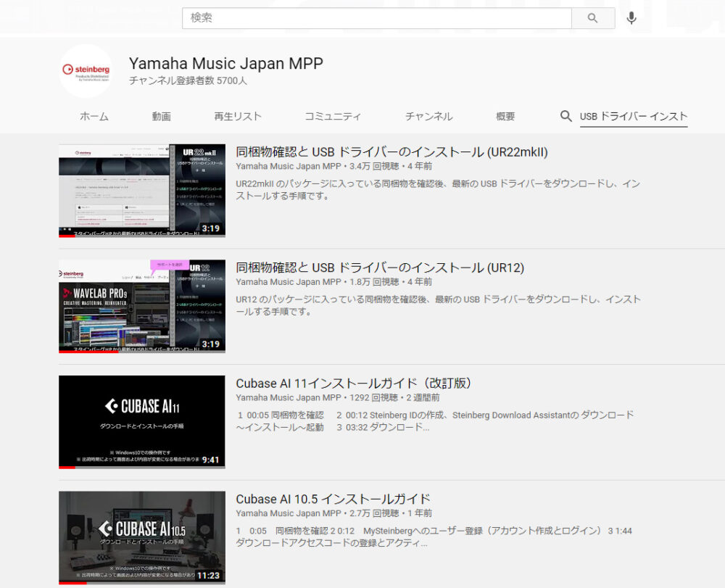Switch to the コミュニティ tab
Viewport: 725px width, 588px height.
coord(333,117)
